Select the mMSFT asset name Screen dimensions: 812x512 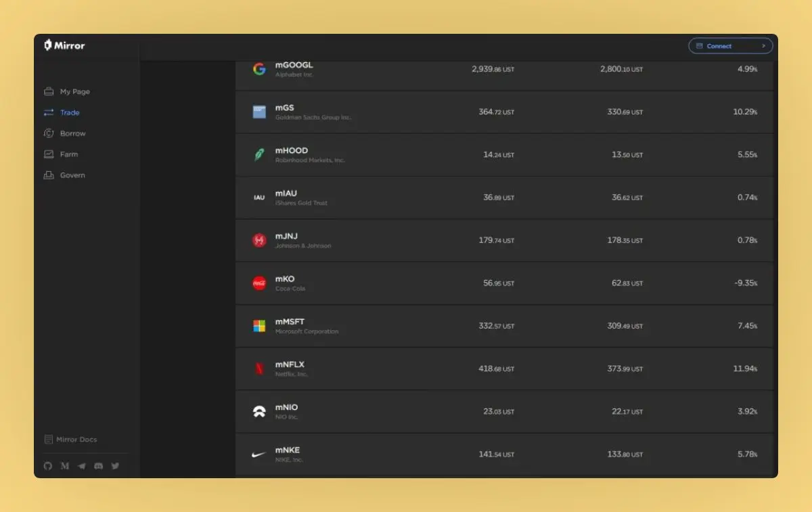tap(290, 322)
